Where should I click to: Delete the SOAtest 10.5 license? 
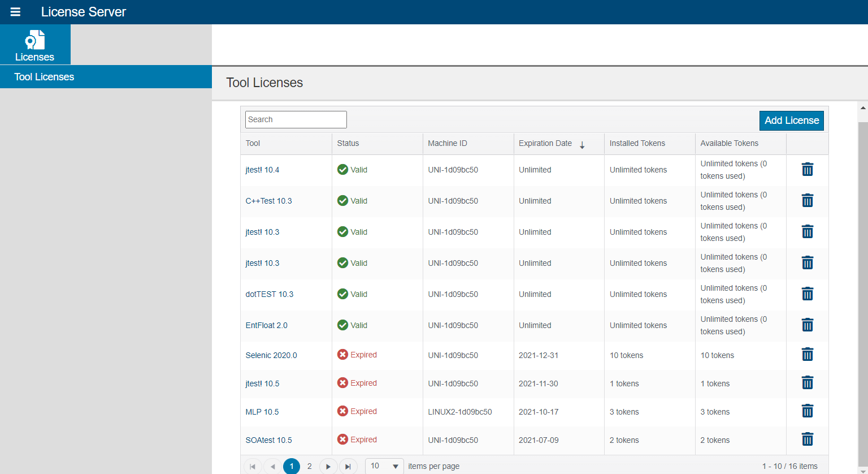click(808, 439)
